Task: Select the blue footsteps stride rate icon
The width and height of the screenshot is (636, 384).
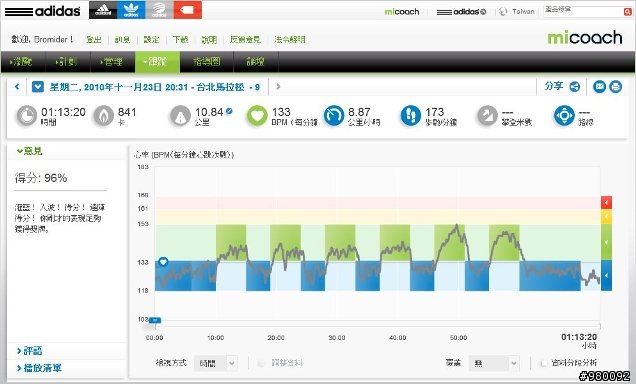Action: pos(410,116)
